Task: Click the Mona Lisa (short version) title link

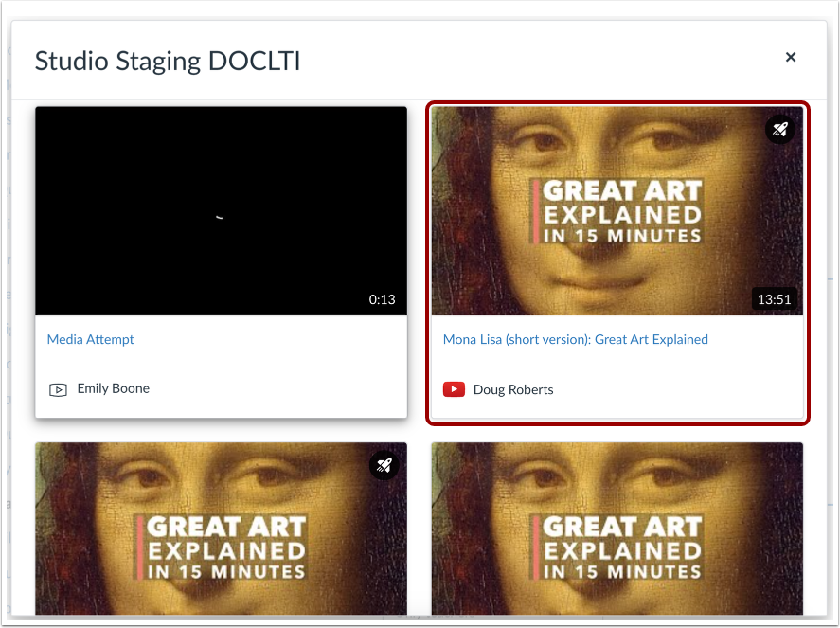Action: tap(576, 339)
